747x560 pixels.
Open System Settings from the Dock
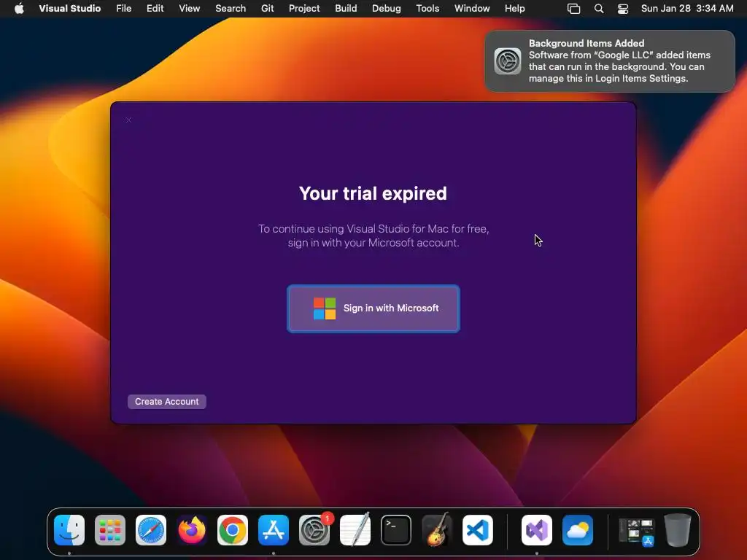point(314,530)
